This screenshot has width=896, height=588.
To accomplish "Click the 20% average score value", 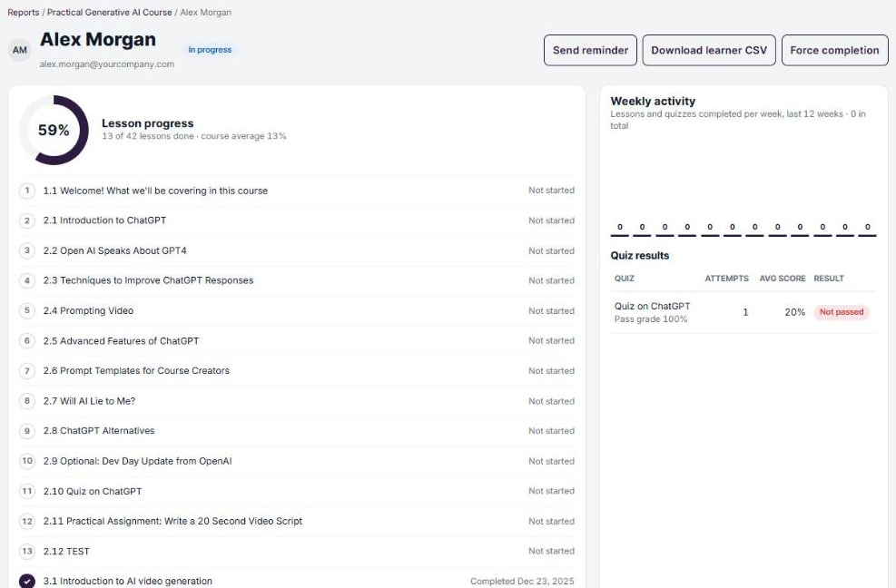I will 795,312.
